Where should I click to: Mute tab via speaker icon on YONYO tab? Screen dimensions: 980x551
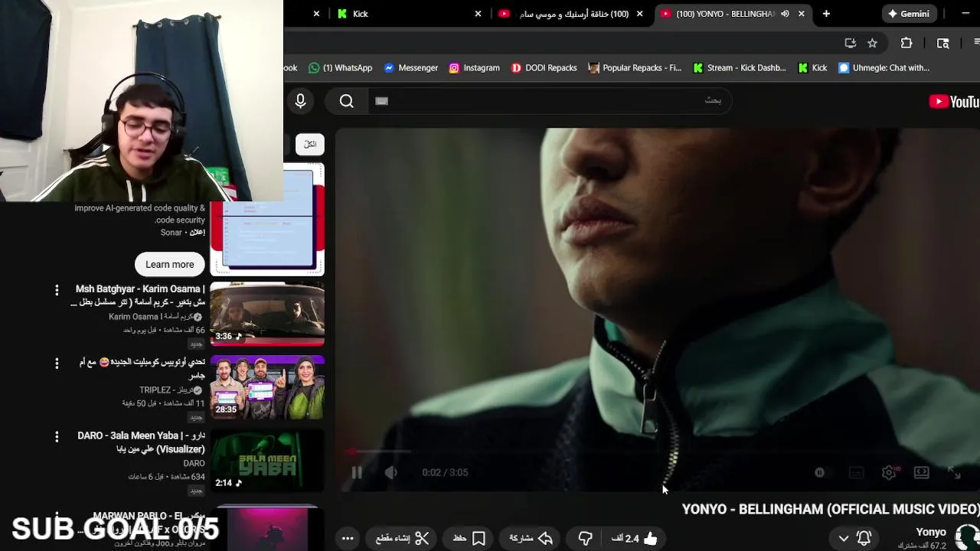click(x=785, y=14)
